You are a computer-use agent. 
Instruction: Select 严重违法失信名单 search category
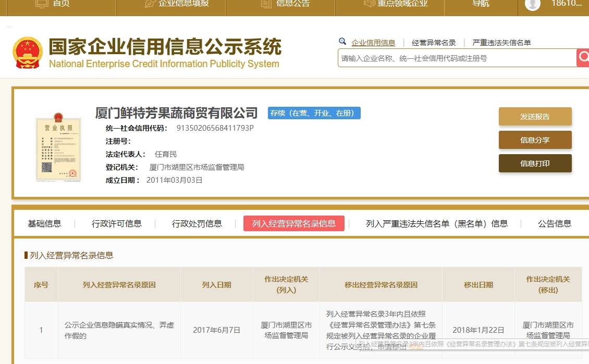[501, 43]
